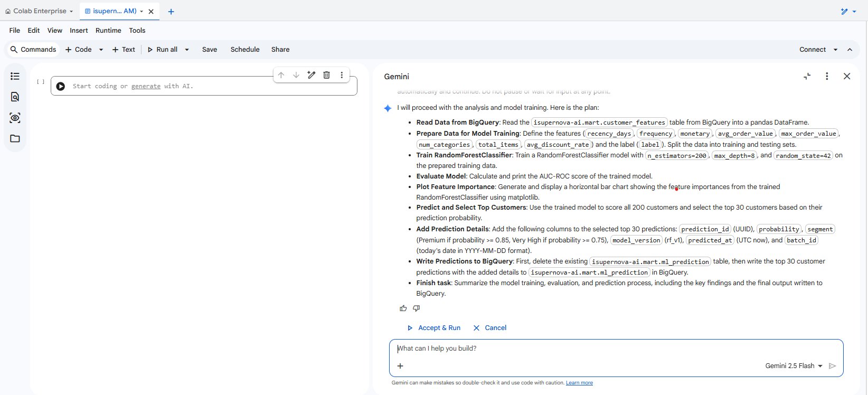Image resolution: width=868 pixels, height=395 pixels.
Task: Open the Commands palette
Action: [33, 50]
